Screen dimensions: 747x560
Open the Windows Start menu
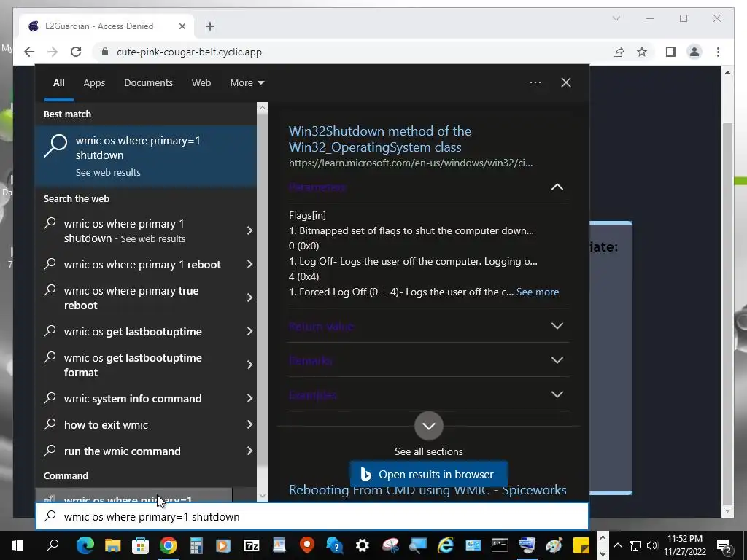[x=18, y=545]
